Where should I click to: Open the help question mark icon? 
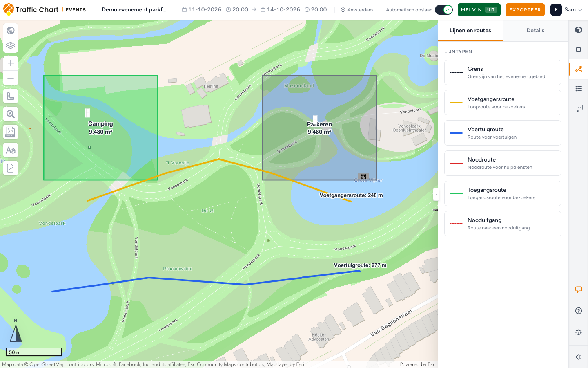point(578,311)
